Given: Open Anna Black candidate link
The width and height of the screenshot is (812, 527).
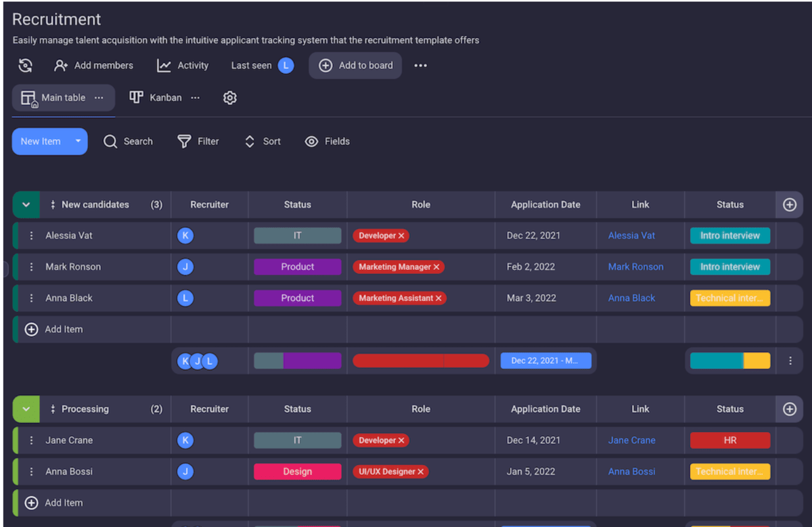Looking at the screenshot, I should (x=631, y=298).
